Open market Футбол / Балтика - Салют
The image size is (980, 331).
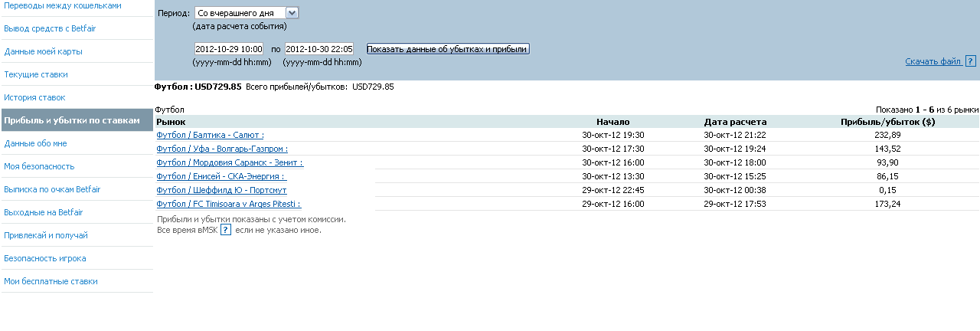[210, 135]
